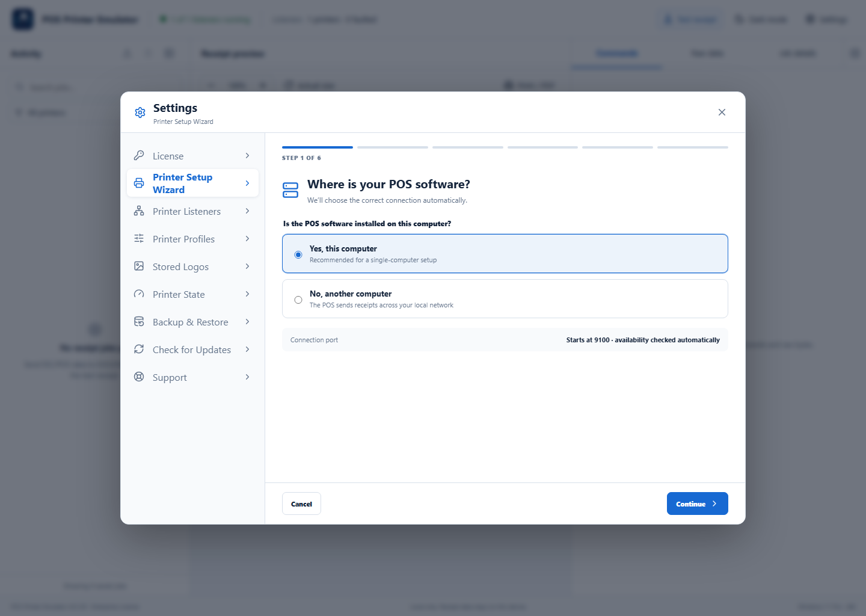Click the Stored Logos image icon
The image size is (866, 616).
pos(139,266)
